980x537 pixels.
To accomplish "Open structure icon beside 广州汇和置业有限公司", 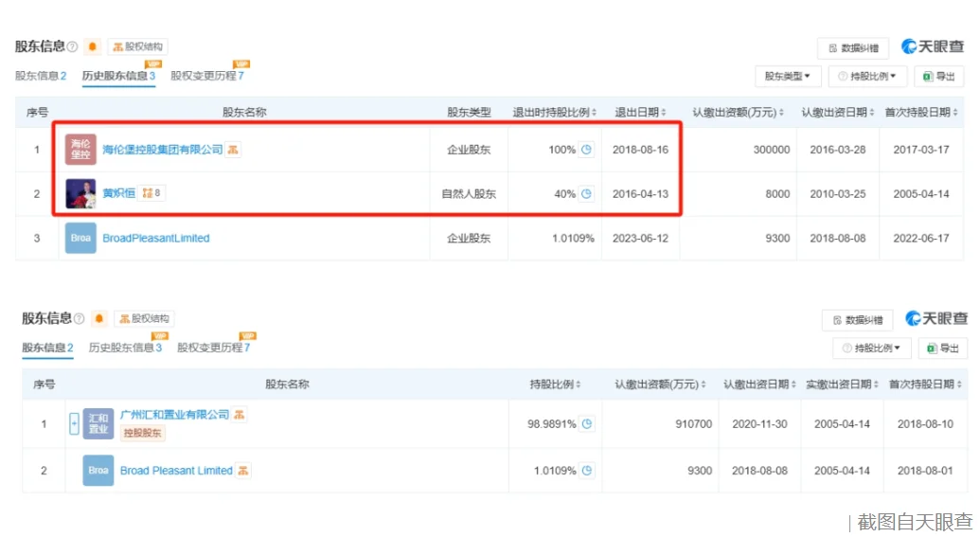I will pyautogui.click(x=240, y=415).
